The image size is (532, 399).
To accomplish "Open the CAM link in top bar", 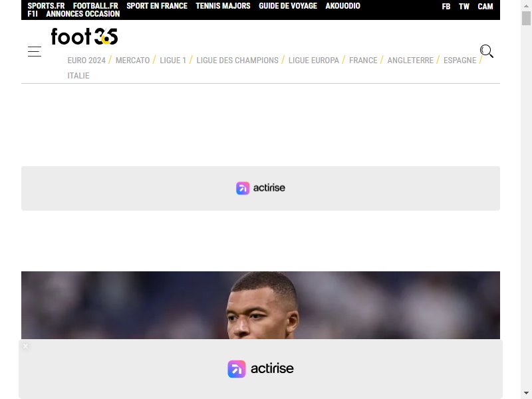I will point(485,7).
